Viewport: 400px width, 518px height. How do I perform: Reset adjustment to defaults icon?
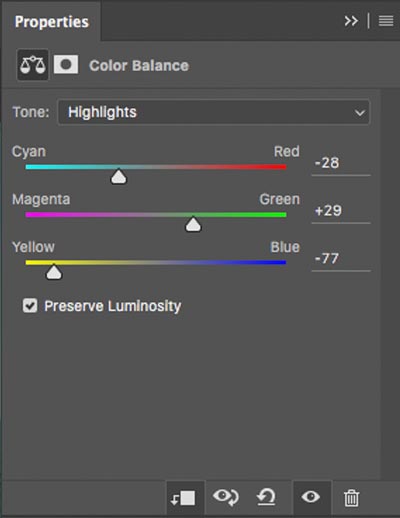click(x=266, y=497)
